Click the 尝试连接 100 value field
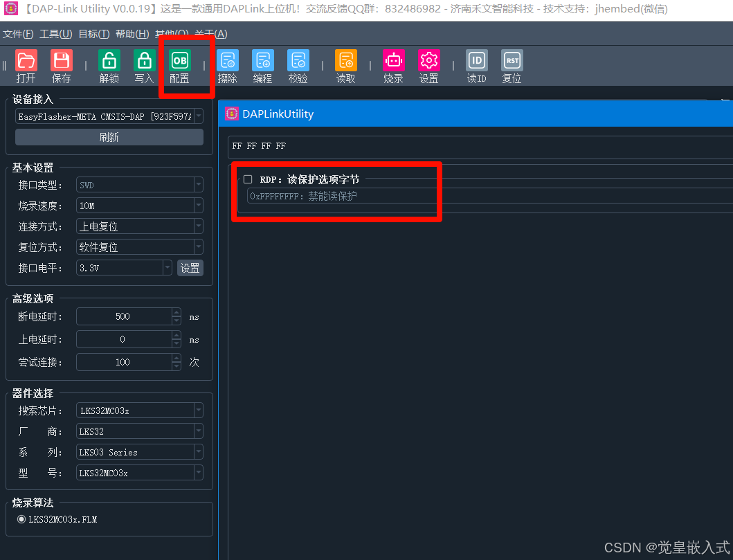Viewport: 733px width, 560px height. pyautogui.click(x=124, y=362)
